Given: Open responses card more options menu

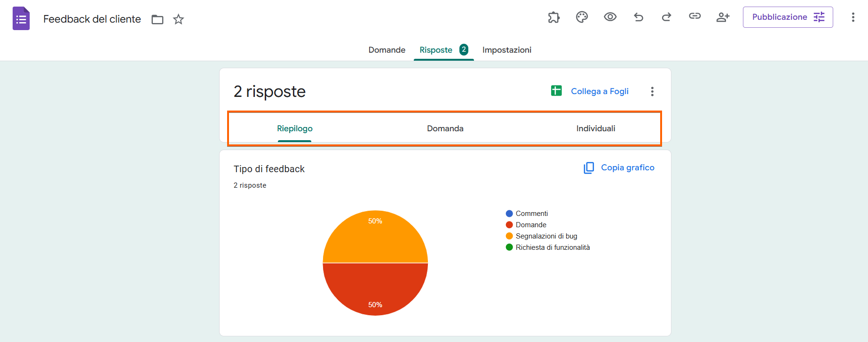Looking at the screenshot, I should click(x=652, y=91).
